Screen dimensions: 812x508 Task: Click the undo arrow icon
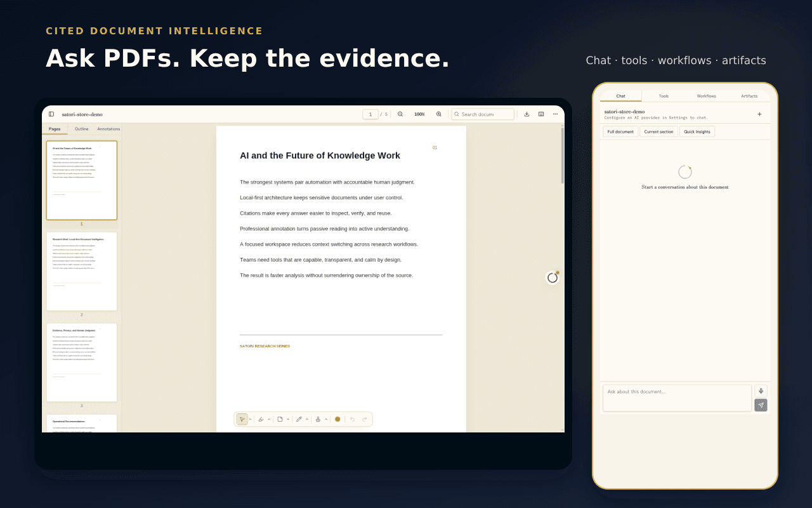pyautogui.click(x=352, y=419)
